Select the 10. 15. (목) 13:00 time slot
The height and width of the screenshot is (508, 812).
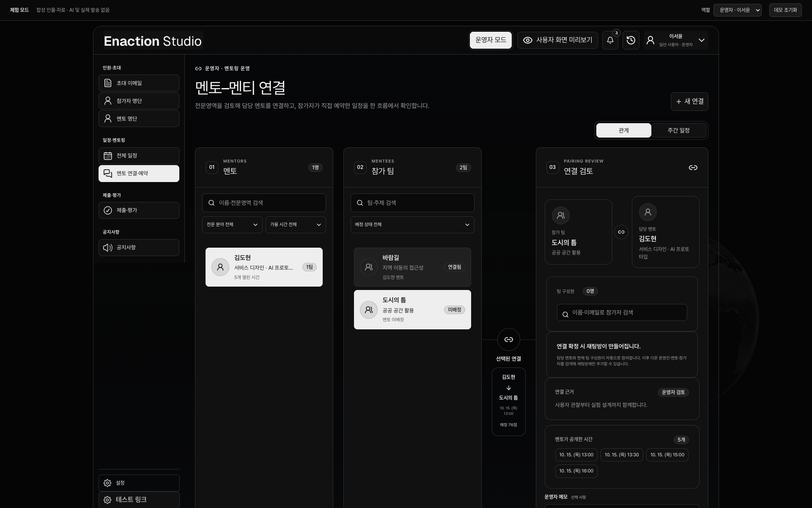click(576, 455)
